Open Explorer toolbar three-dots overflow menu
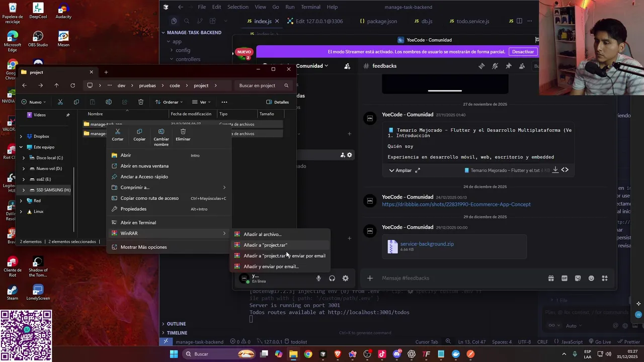 (224, 102)
